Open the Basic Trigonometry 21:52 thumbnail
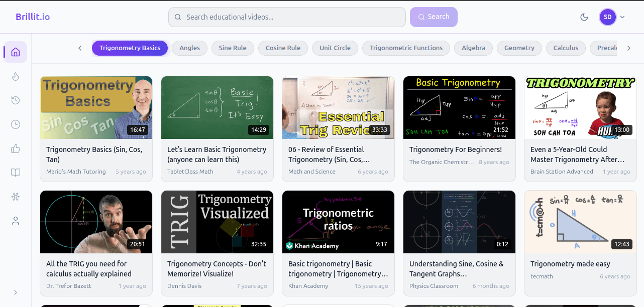Screen dimensions: 644x307 point(460,107)
